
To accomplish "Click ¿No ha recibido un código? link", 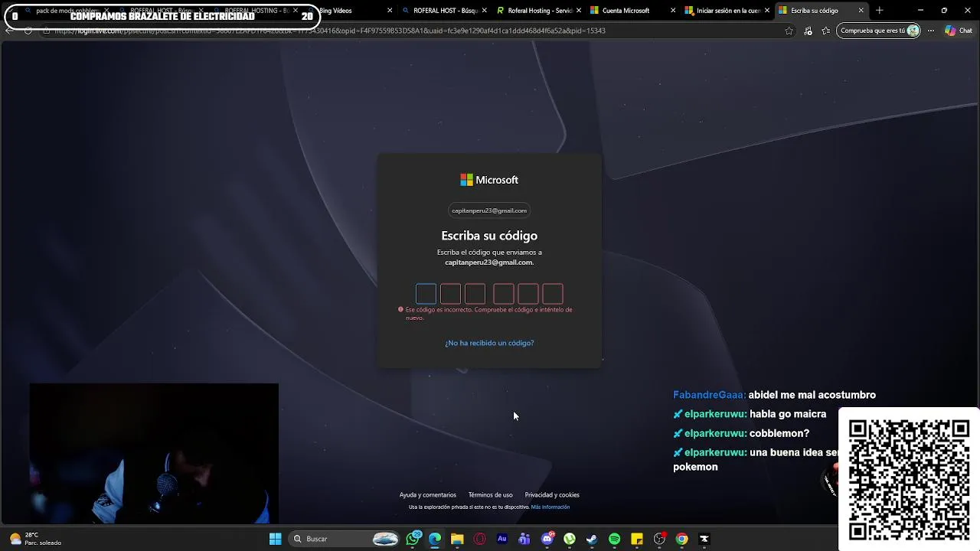I will [489, 343].
